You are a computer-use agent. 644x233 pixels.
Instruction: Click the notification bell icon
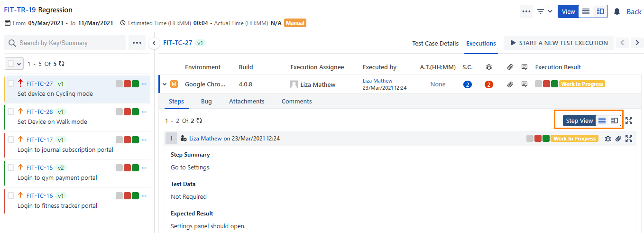[x=617, y=11]
